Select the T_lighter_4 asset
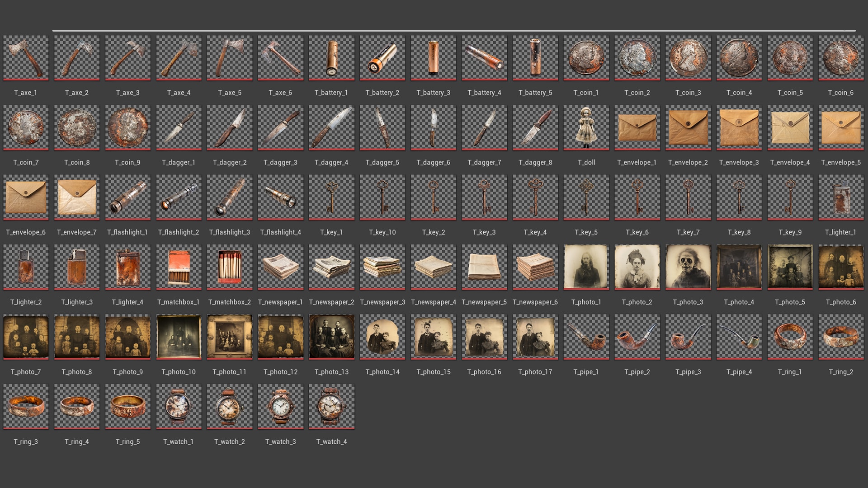 (x=127, y=267)
